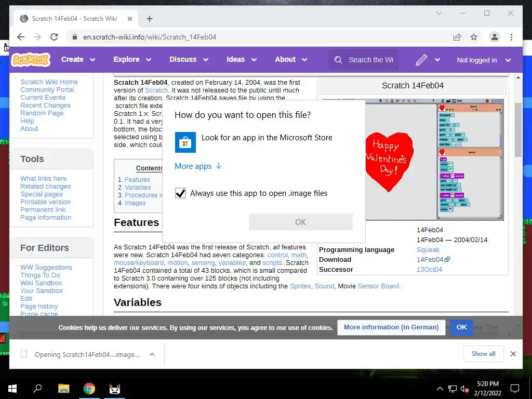This screenshot has height=399, width=532.
Task: Click the browser back arrow
Action: [x=21, y=37]
